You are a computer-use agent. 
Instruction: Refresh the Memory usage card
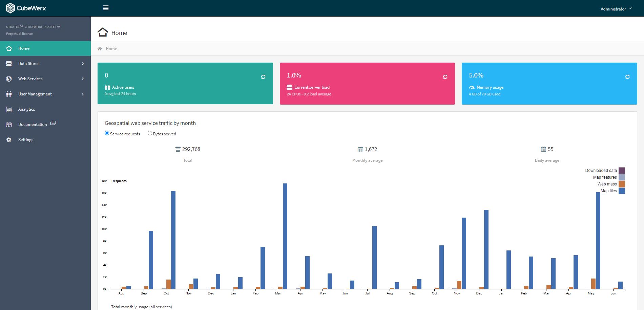pos(627,77)
